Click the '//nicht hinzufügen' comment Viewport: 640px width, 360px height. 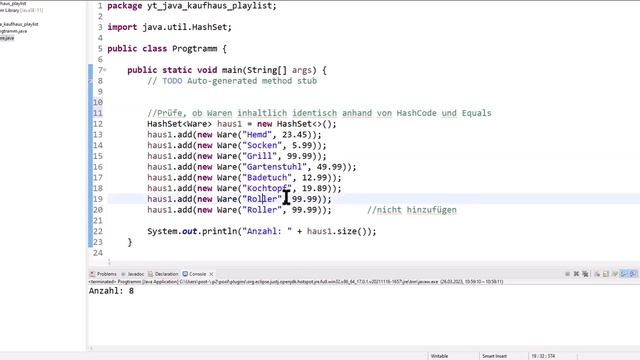pyautogui.click(x=412, y=210)
